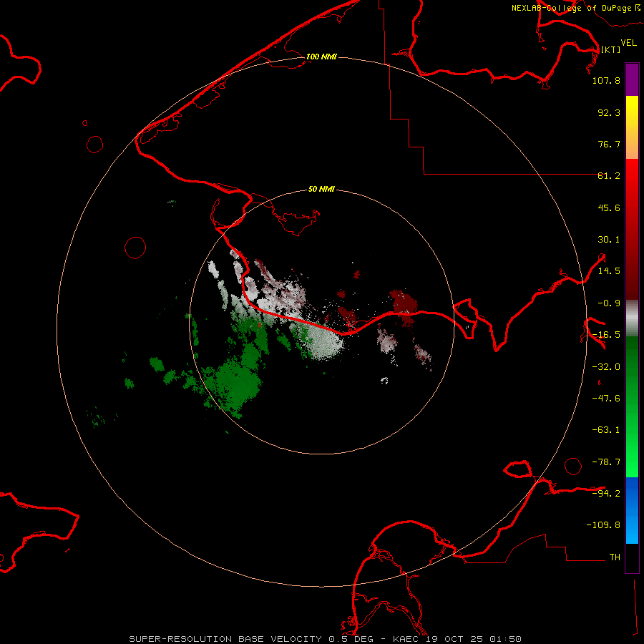Image resolution: width=644 pixels, height=644 pixels.
Task: Click the 107.8 value on the velocity scale
Action: pos(606,80)
